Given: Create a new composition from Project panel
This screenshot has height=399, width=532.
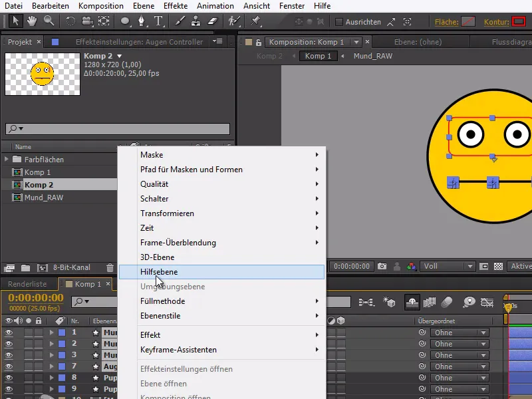Looking at the screenshot, I should click(42, 268).
